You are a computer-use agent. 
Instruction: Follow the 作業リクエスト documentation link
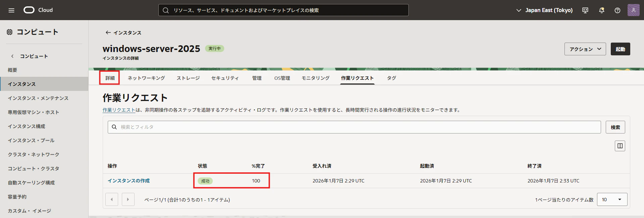point(119,110)
